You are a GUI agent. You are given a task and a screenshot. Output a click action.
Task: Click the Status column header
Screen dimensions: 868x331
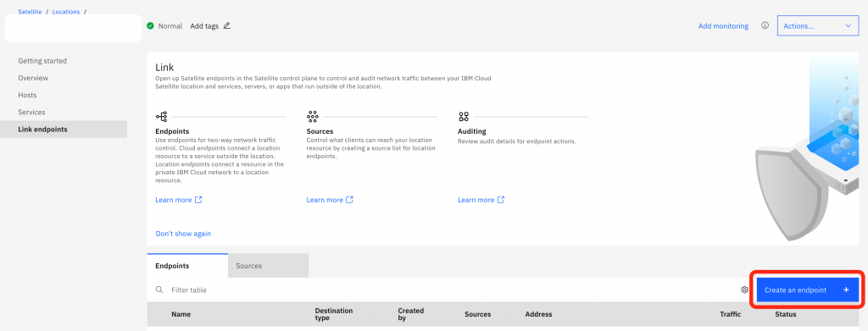(786, 314)
